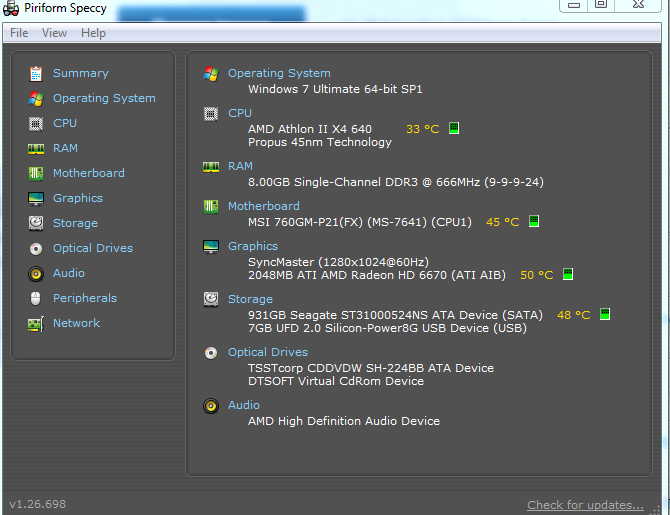The height and width of the screenshot is (515, 670).
Task: Click the Motherboard icon in summary panel
Action: (211, 206)
